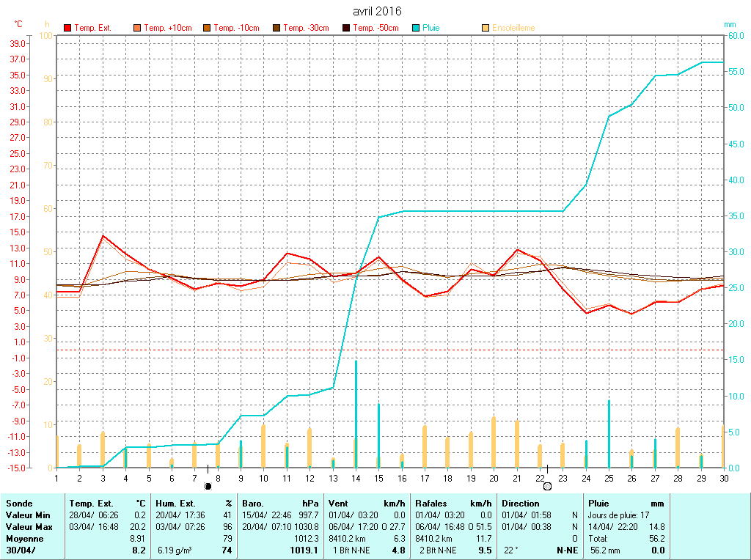Viewport: 751px width, 560px height.
Task: Click the 'Vent' column header
Action: 340,504
